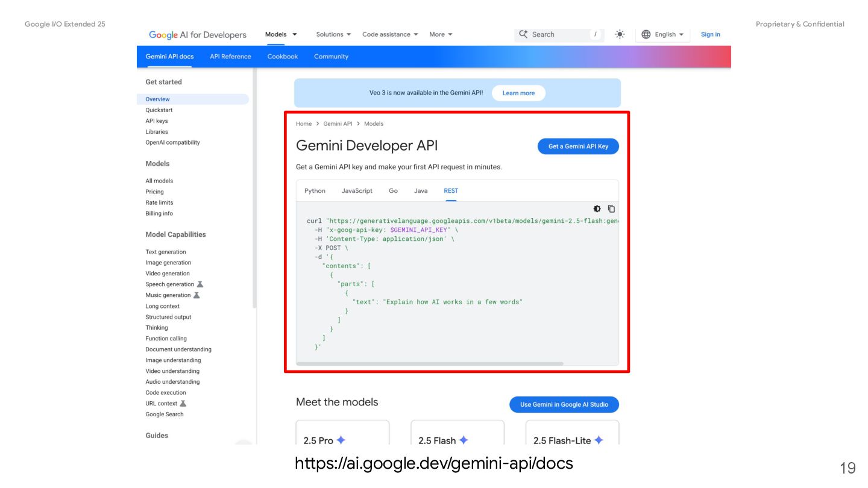Click Use Gemini in Google AI Studio

[564, 404]
